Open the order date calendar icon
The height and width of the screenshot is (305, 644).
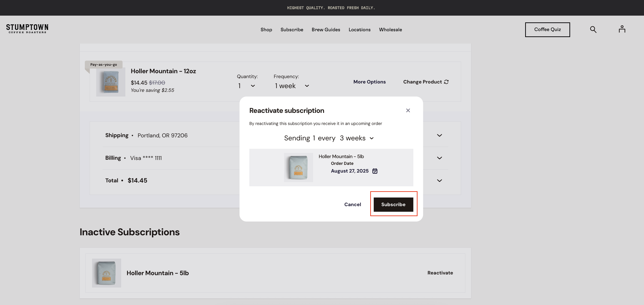click(x=375, y=171)
